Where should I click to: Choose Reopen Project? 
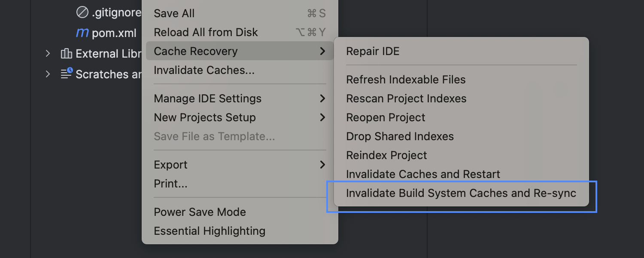point(386,117)
